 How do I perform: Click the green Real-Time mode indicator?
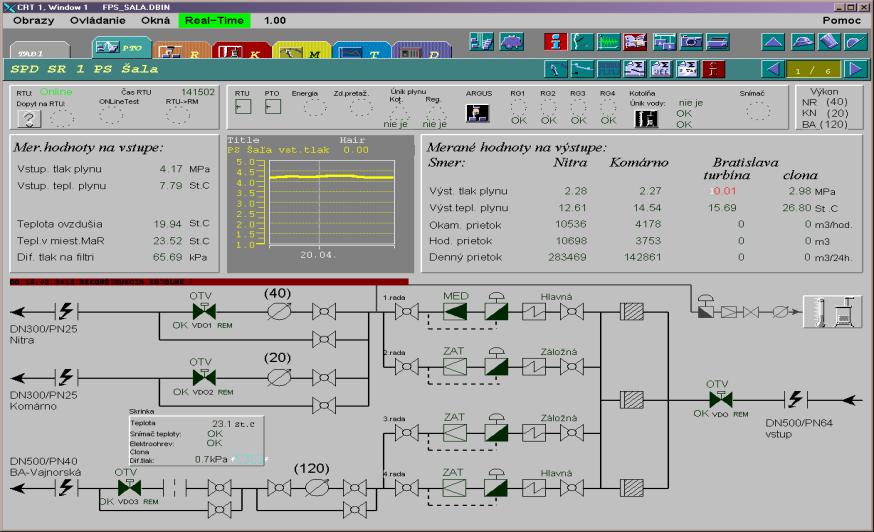(x=214, y=21)
